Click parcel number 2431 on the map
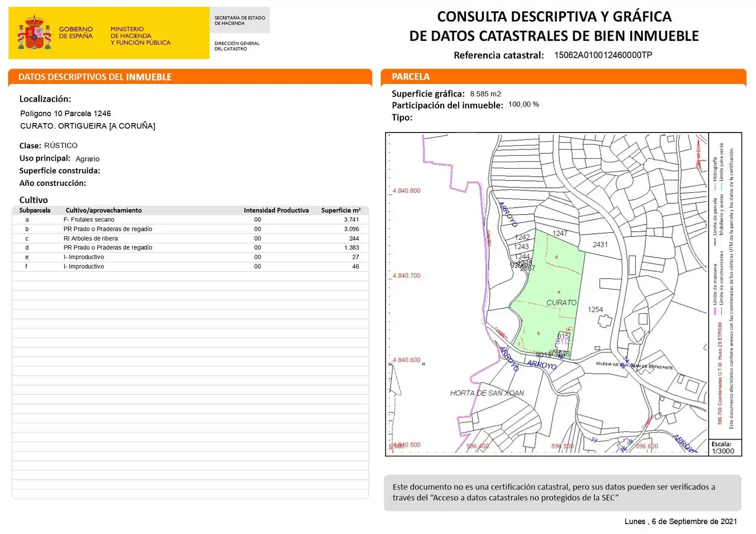Image resolution: width=756 pixels, height=534 pixels. pos(600,244)
